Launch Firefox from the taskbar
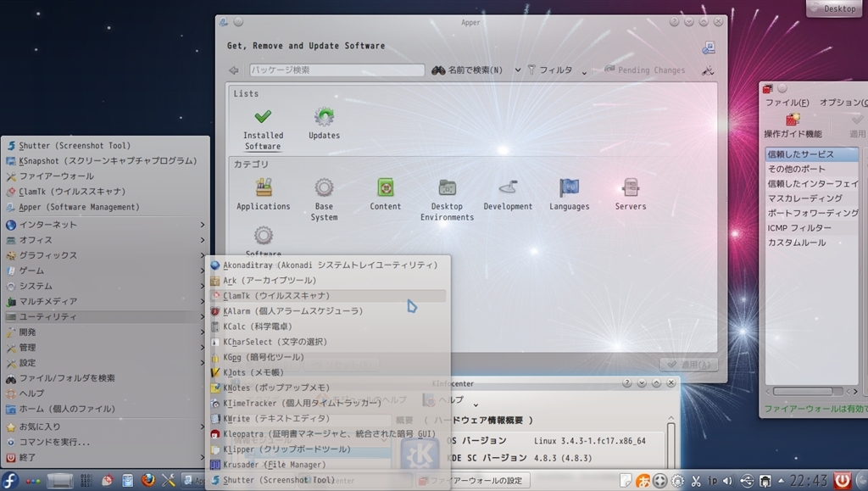Image resolution: width=868 pixels, height=491 pixels. [x=148, y=481]
